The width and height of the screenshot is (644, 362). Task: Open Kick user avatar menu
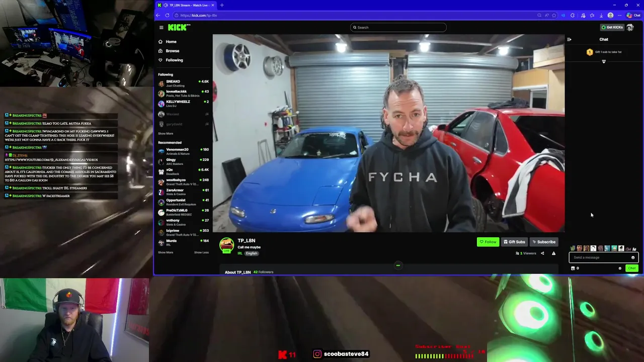(x=630, y=28)
